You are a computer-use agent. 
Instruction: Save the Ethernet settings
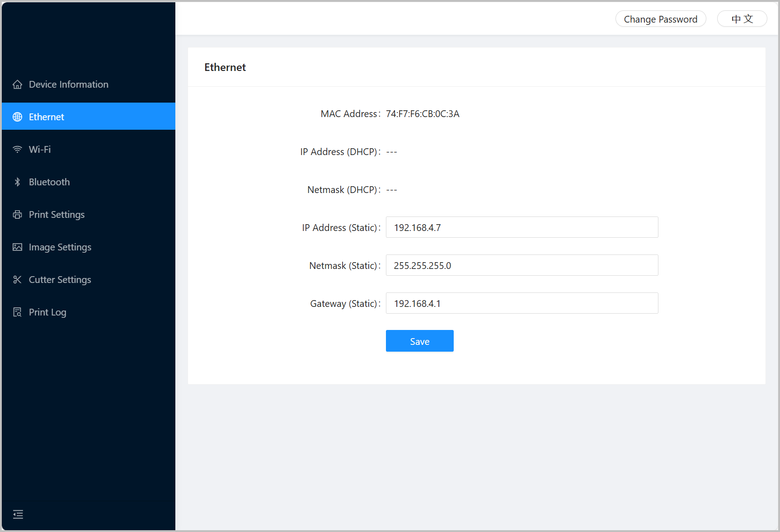tap(419, 341)
